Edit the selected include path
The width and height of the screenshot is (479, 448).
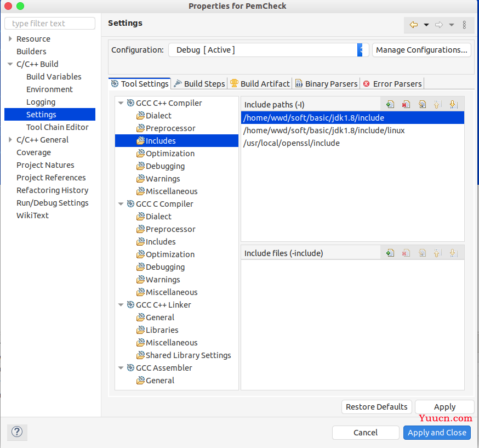[x=422, y=105]
